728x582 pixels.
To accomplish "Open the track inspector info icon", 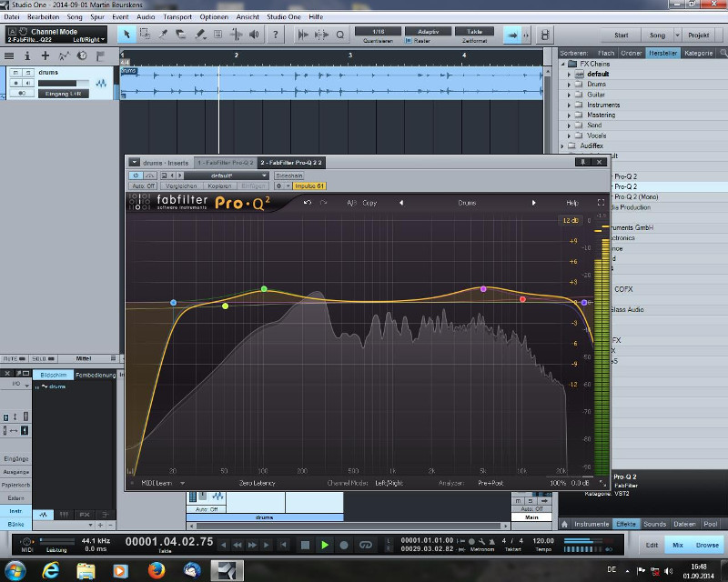I will pos(27,56).
